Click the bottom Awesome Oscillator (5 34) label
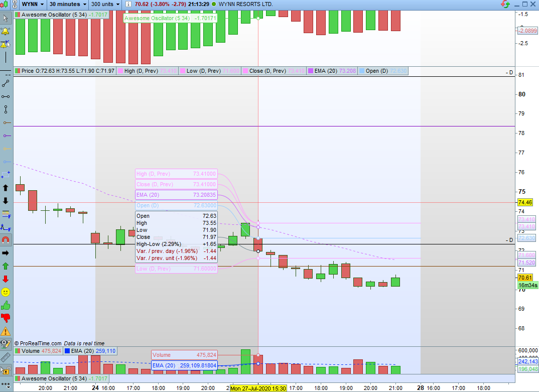 (x=61, y=378)
